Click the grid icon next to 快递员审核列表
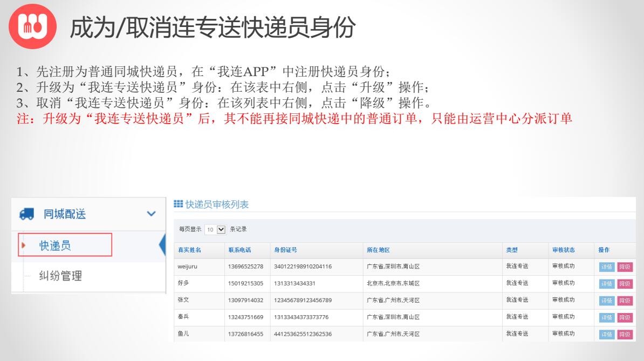The image size is (644, 361). tap(178, 204)
